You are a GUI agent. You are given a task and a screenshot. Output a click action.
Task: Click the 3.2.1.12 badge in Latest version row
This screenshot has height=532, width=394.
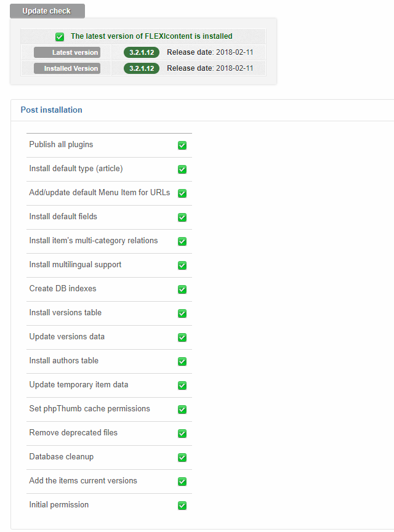pos(142,52)
